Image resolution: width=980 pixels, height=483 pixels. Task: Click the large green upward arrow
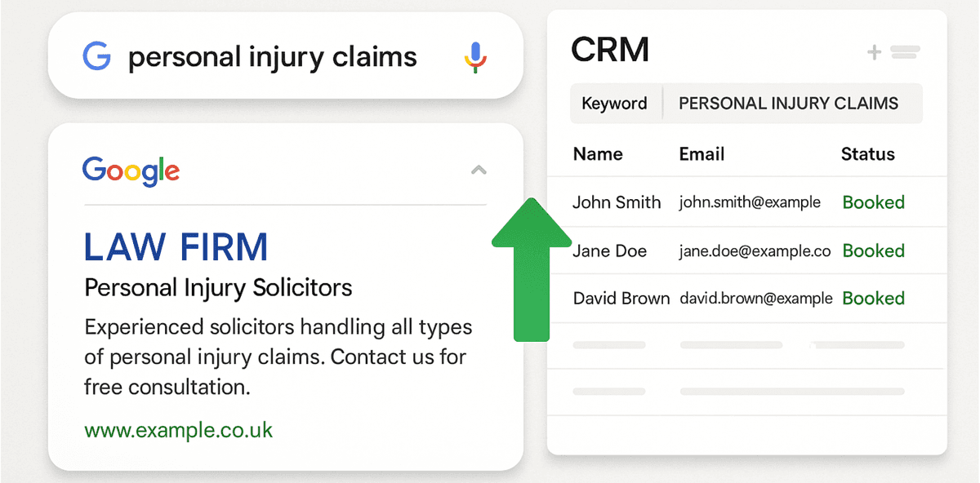(532, 268)
